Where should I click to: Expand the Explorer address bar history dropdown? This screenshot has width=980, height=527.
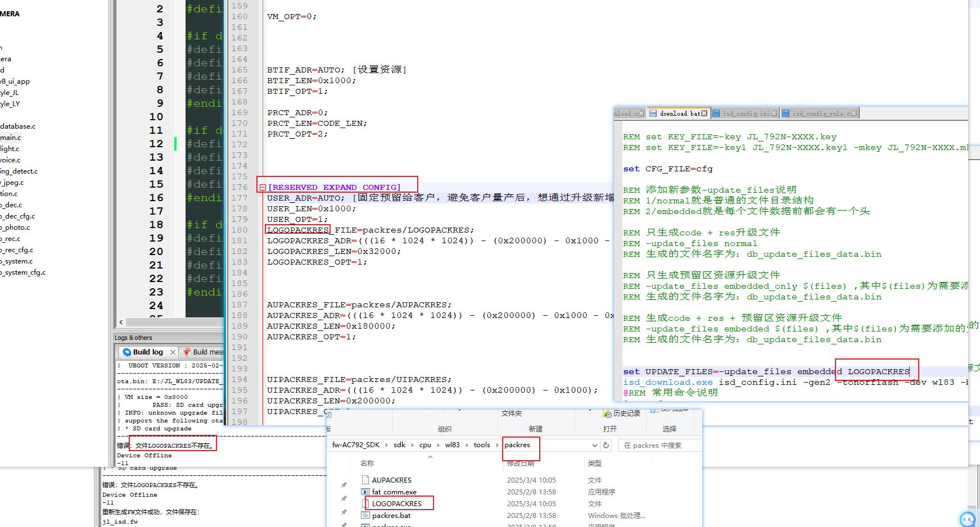(595, 446)
